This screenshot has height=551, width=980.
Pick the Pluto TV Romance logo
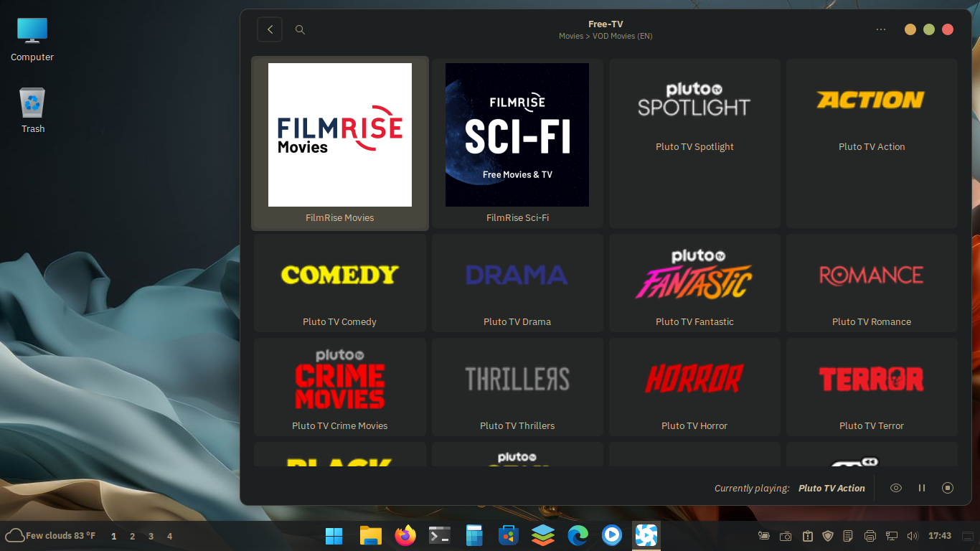click(x=872, y=275)
